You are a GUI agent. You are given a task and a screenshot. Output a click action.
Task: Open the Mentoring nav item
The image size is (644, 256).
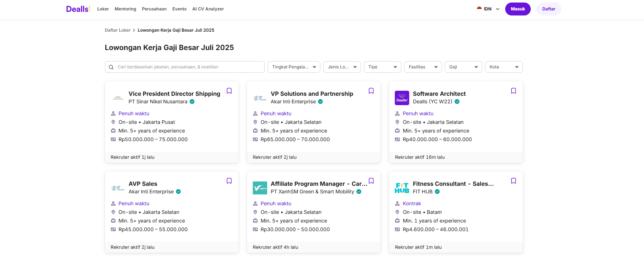point(125,9)
